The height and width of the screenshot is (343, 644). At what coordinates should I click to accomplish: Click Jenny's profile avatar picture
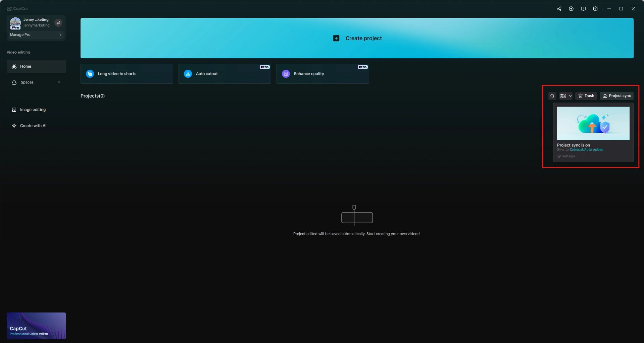tap(15, 23)
